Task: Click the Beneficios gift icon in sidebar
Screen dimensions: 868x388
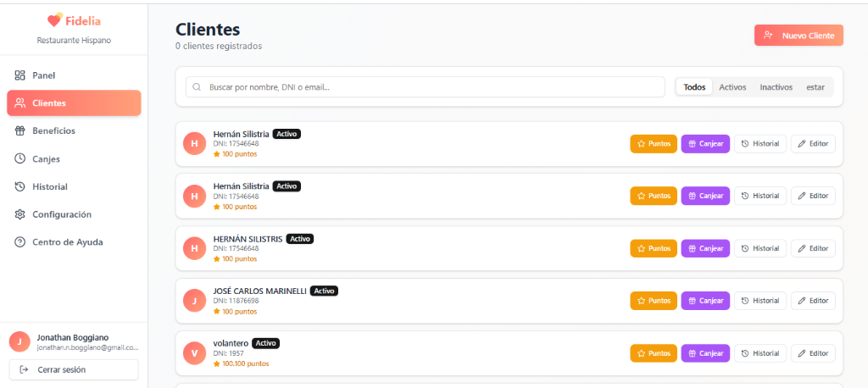Action: coord(20,130)
